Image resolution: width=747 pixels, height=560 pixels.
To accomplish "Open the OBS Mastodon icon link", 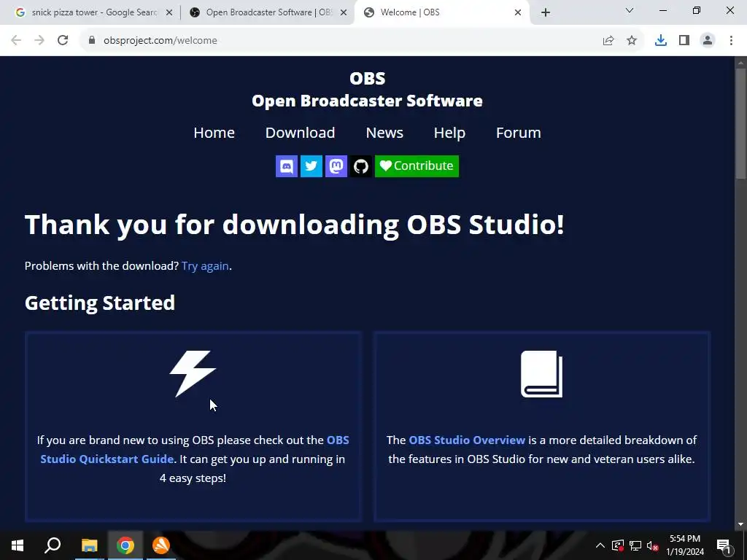I will click(336, 166).
